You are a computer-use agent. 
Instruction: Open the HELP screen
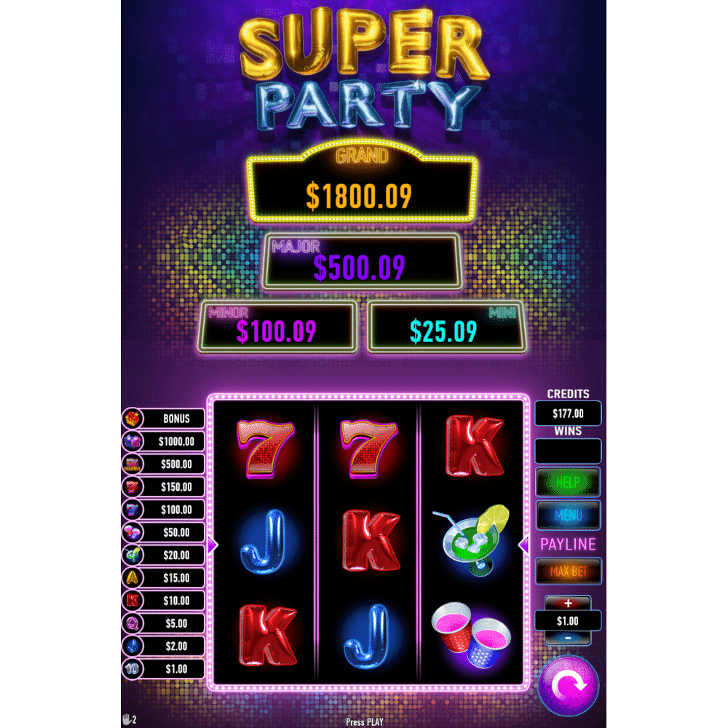tap(568, 483)
